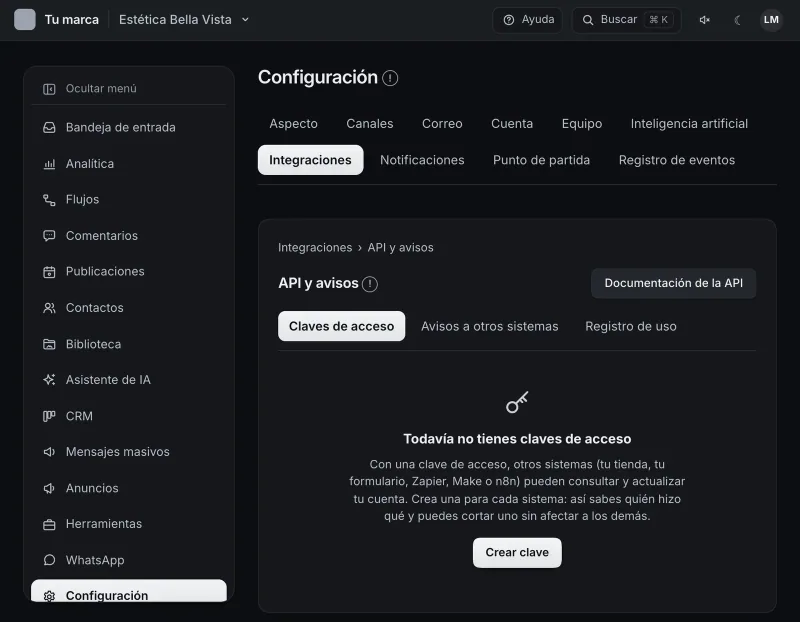
Task: Expand the Estética Bella Vista account dropdown
Action: 184,20
